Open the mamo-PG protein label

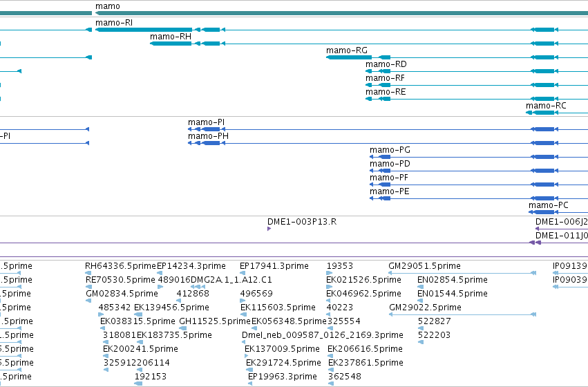pos(390,151)
